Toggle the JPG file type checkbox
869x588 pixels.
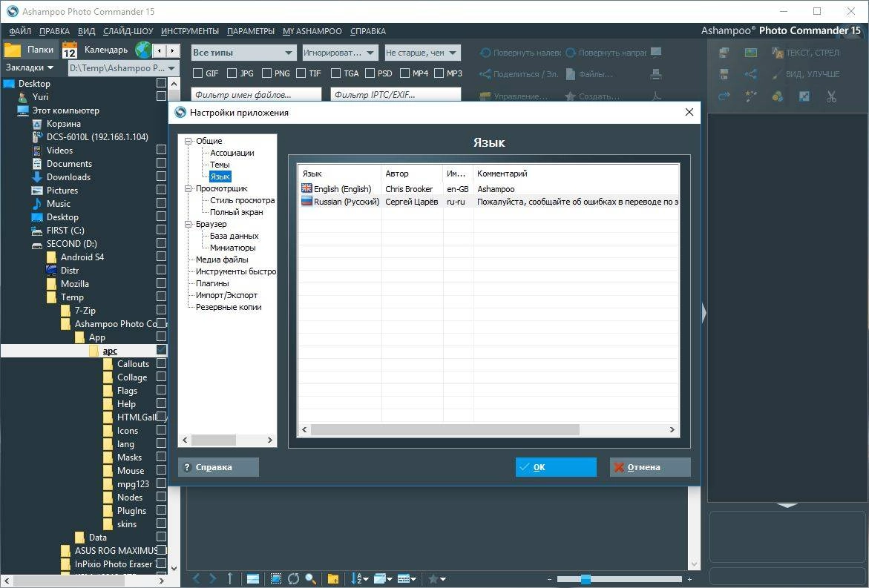click(x=232, y=73)
